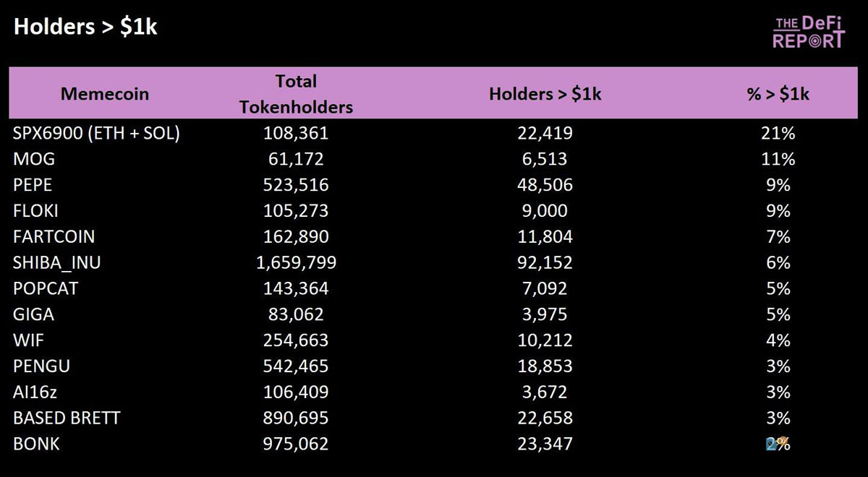This screenshot has height=477, width=868.
Task: Select the Memecoin column header
Action: (x=105, y=94)
